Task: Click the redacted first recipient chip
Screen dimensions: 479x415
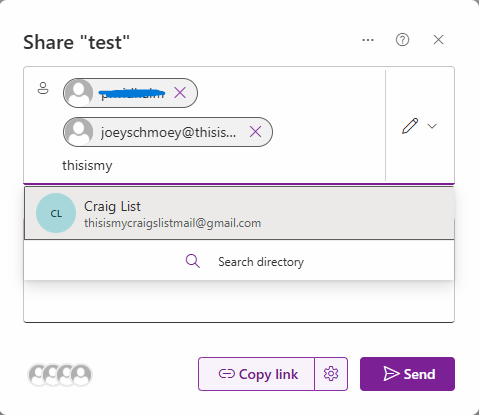Action: (130, 93)
